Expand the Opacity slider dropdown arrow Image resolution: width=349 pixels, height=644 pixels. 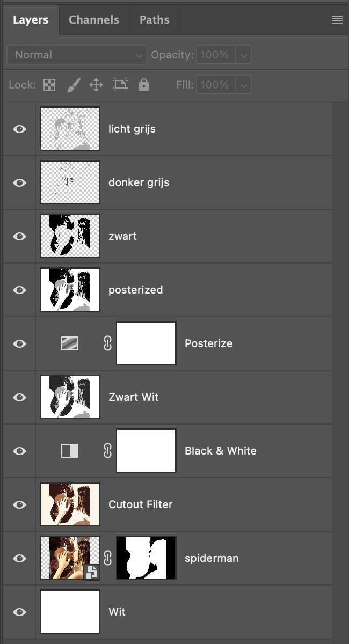click(x=244, y=55)
